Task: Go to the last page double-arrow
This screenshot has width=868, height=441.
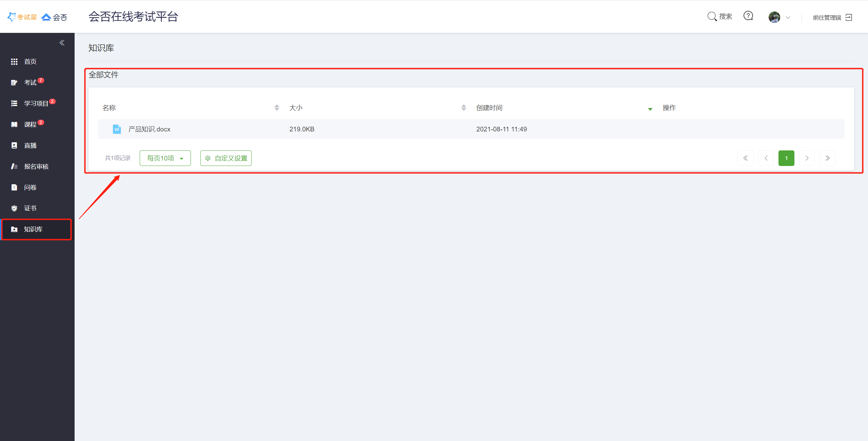Action: click(x=827, y=158)
